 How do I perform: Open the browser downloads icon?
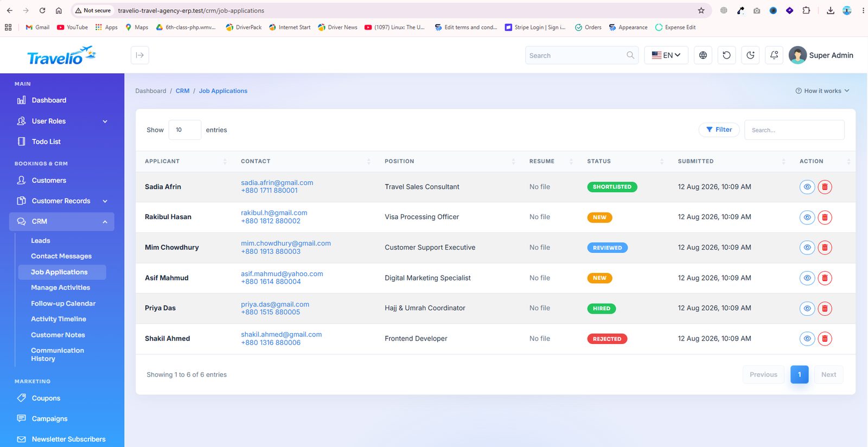pyautogui.click(x=831, y=10)
